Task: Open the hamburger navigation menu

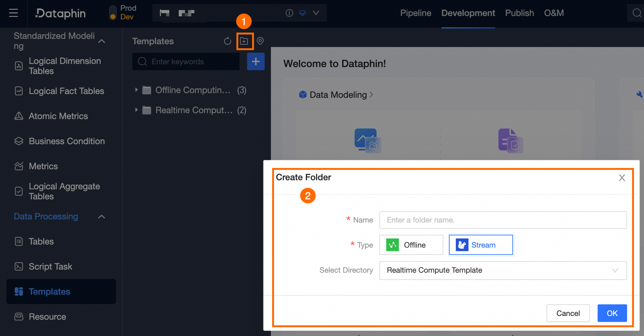Action: (13, 13)
